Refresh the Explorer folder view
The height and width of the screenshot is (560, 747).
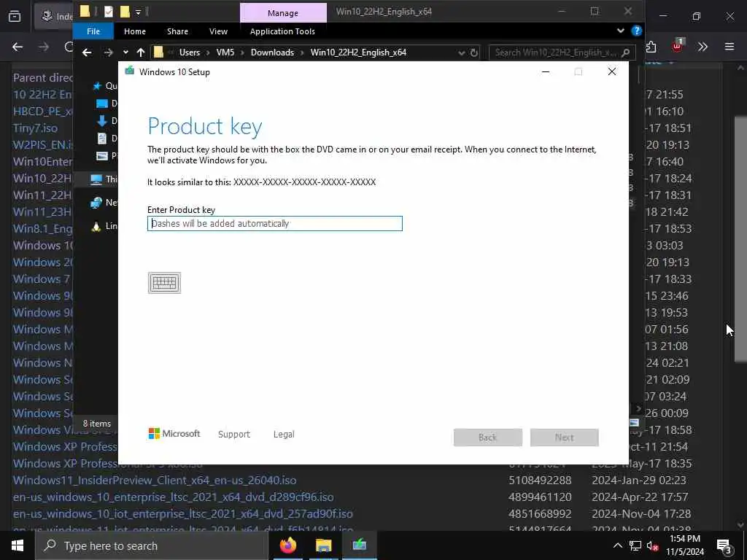(x=474, y=52)
